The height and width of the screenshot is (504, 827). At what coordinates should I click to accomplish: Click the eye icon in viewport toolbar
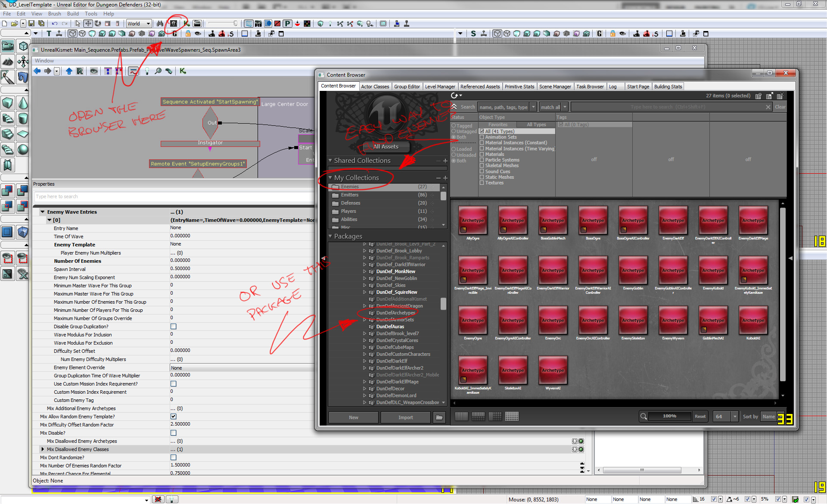coord(198,34)
